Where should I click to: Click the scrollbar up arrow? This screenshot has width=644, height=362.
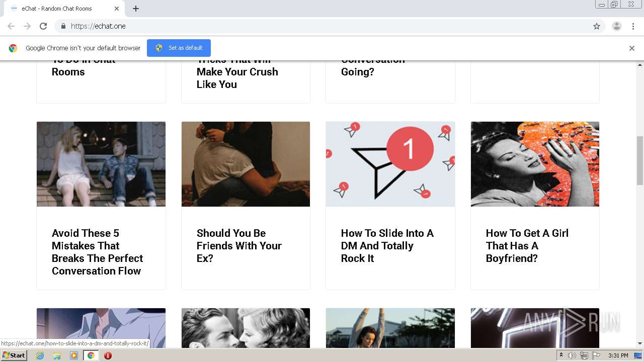tap(640, 64)
